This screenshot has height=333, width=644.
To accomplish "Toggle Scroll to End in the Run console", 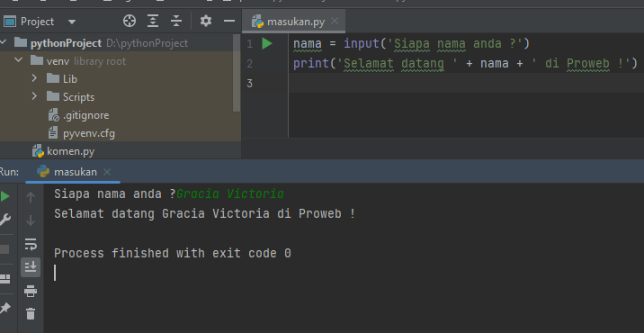I will (x=31, y=267).
